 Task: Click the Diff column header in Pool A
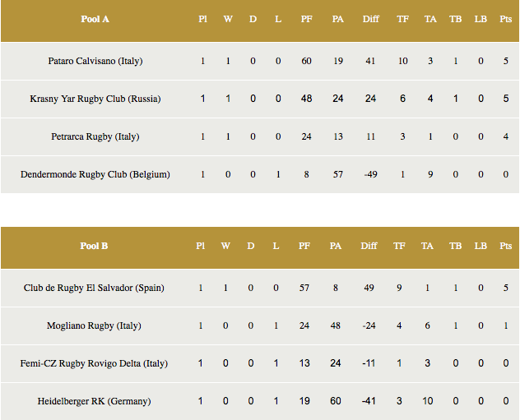pyautogui.click(x=370, y=19)
